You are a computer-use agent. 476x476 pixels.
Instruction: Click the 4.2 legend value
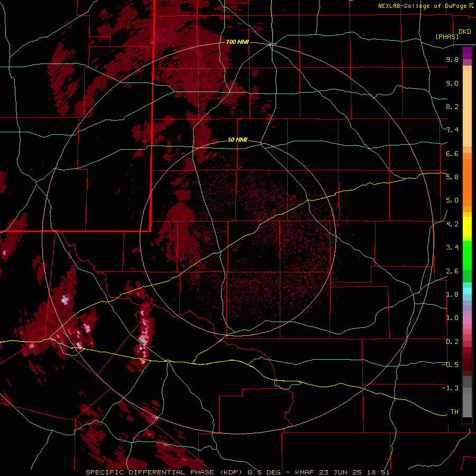[452, 224]
